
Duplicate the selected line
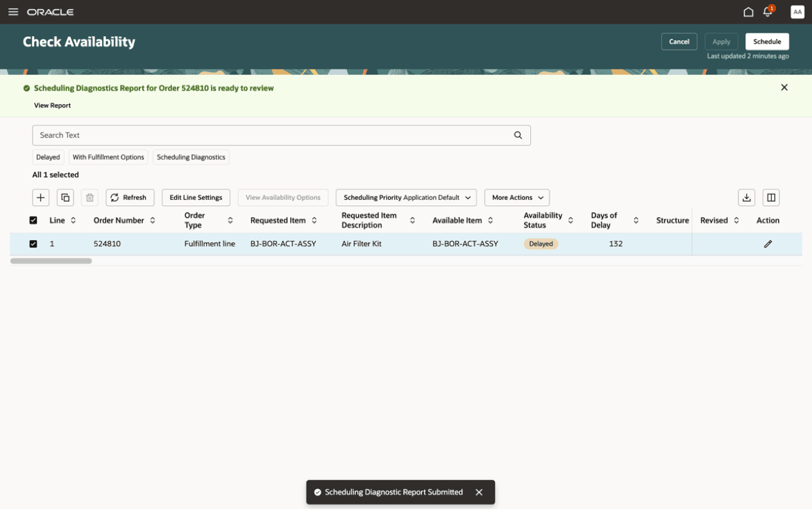pos(65,197)
